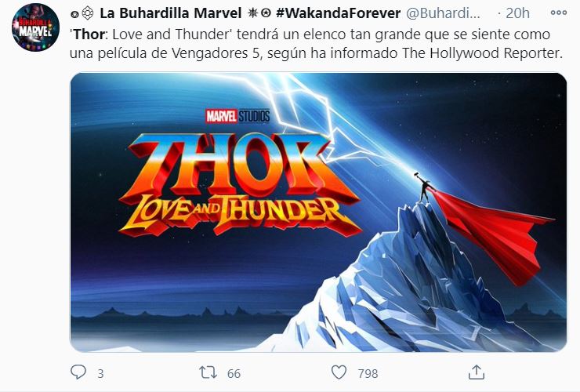
Task: Open the Thor Love and Thunder image
Action: [318, 212]
